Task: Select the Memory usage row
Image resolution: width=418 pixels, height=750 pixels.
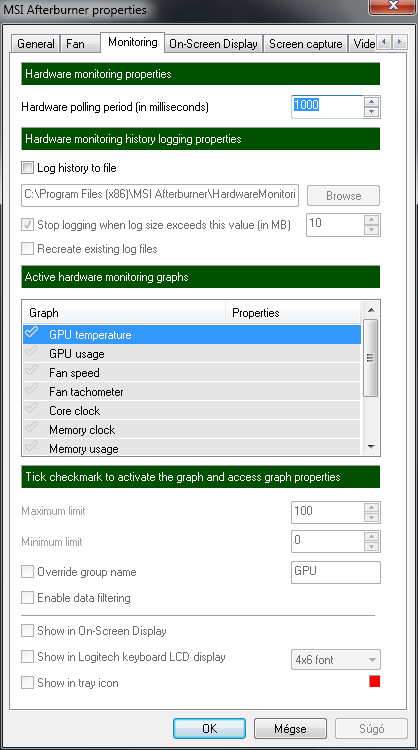Action: point(192,447)
